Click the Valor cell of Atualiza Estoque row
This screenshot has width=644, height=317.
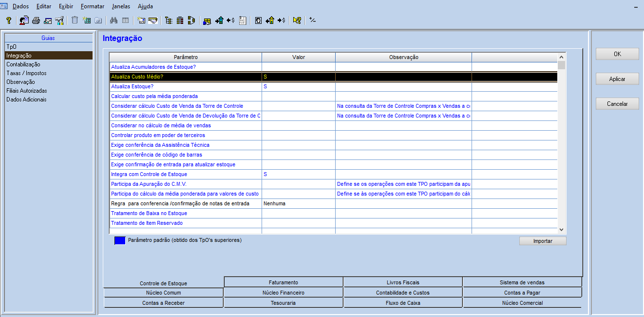(298, 86)
